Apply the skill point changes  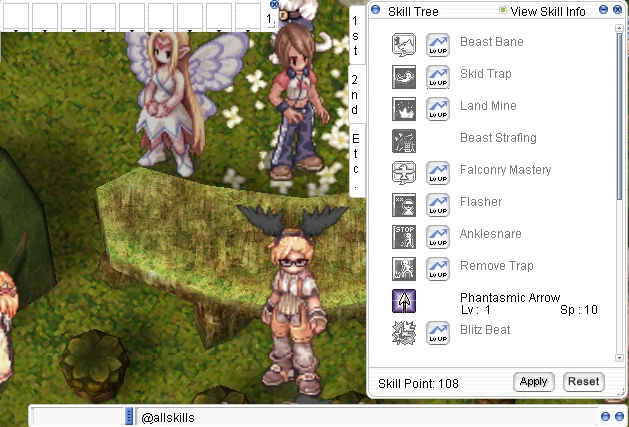pyautogui.click(x=534, y=382)
